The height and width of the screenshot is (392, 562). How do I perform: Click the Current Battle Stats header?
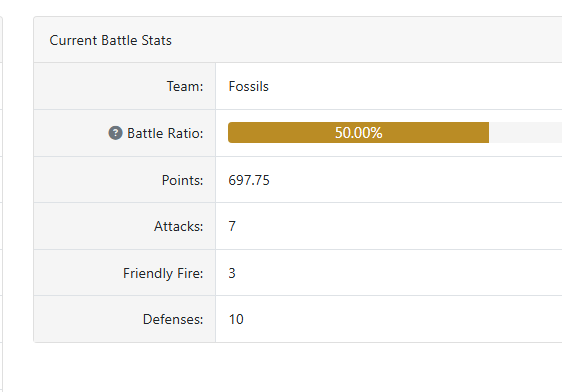click(x=110, y=40)
